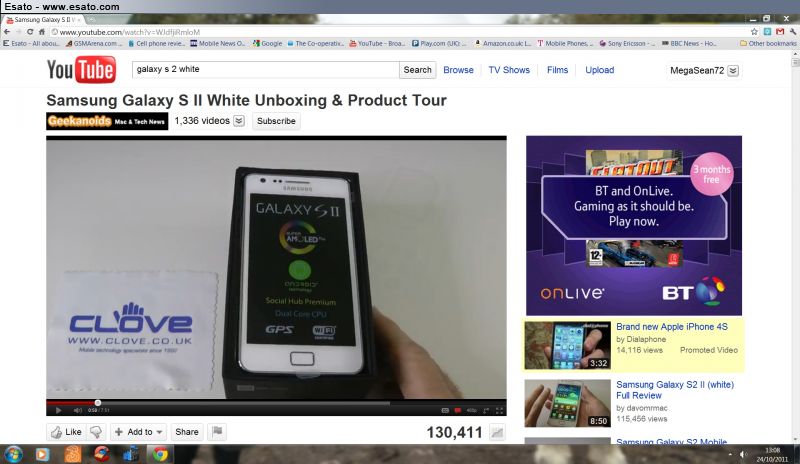Screen dimensions: 800x464
Task: Click the iPhone 4S promoted video thumbnail
Action: click(x=567, y=345)
